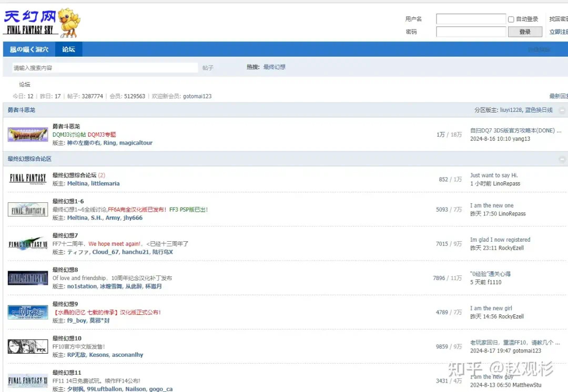
Task: Open the "0经验"通关心得 post
Action: (x=491, y=274)
